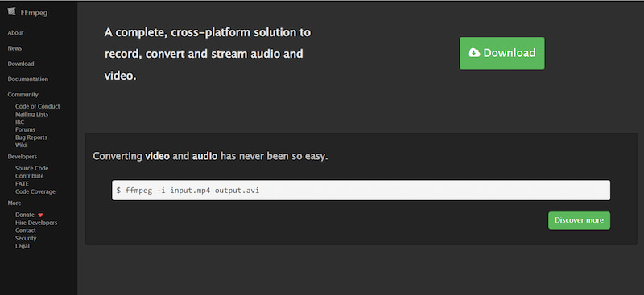Open the Code Coverage page
This screenshot has width=644, height=295.
pos(35,191)
